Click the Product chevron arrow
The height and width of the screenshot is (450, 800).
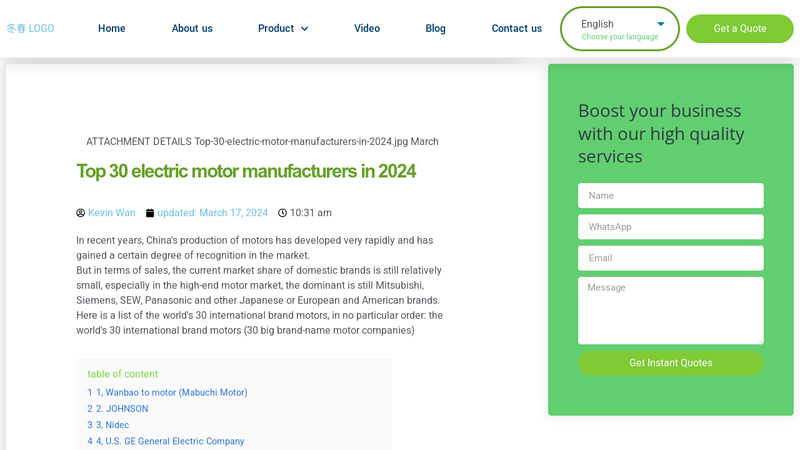(x=305, y=29)
